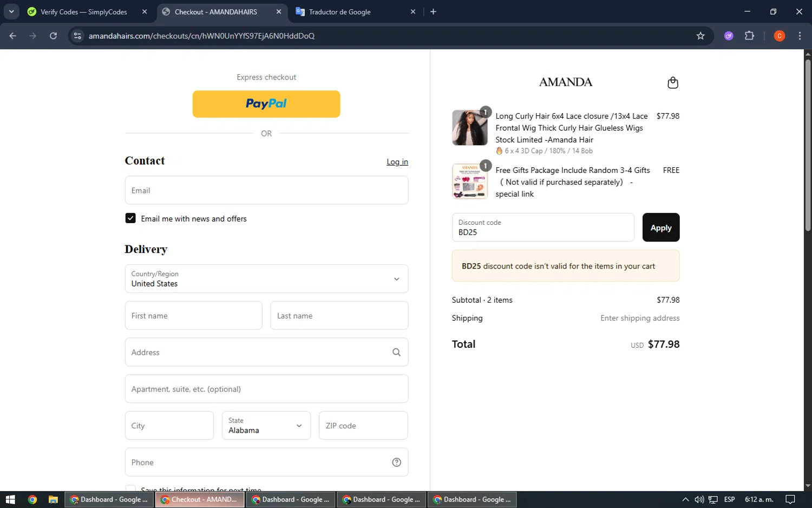Open the Chrome three-dot menu

click(x=800, y=36)
